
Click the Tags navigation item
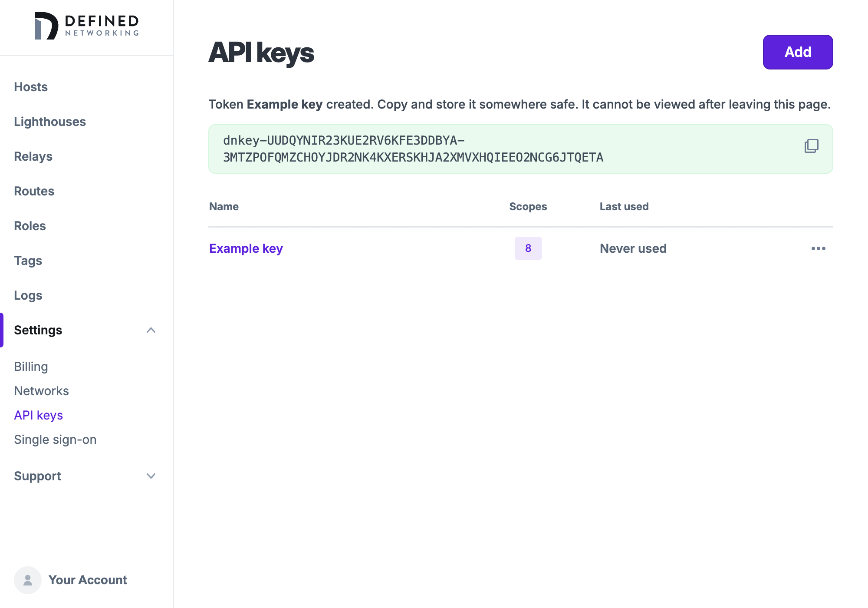pyautogui.click(x=28, y=260)
